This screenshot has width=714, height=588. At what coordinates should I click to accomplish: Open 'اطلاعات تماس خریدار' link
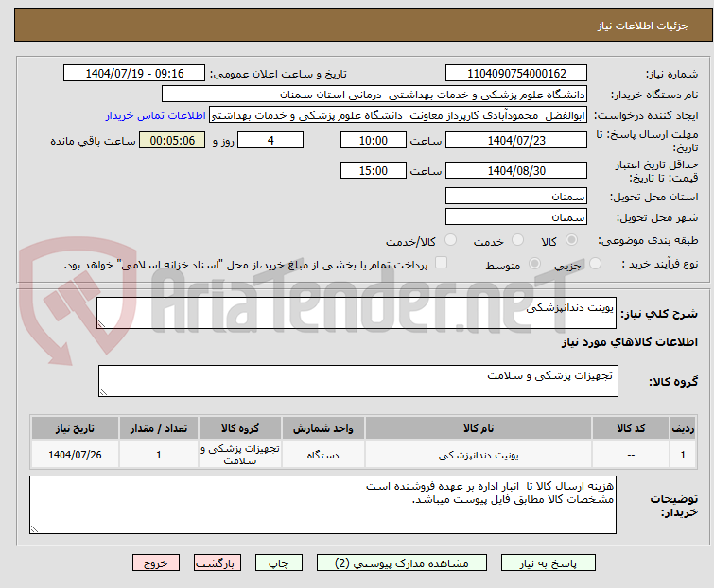point(156,115)
